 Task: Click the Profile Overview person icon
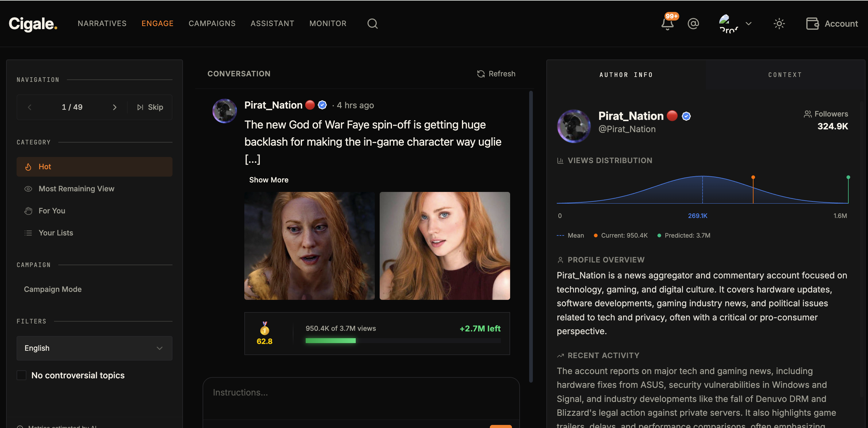(560, 260)
